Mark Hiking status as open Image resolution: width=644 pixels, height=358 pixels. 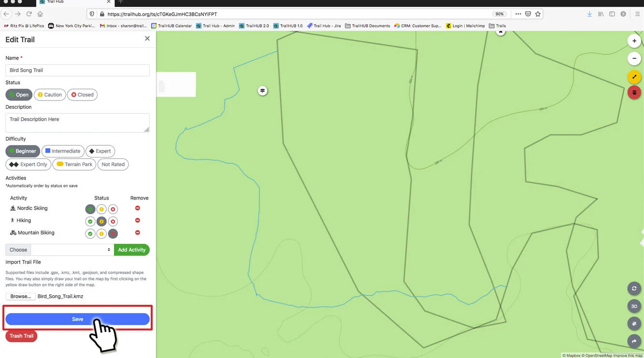tap(90, 222)
